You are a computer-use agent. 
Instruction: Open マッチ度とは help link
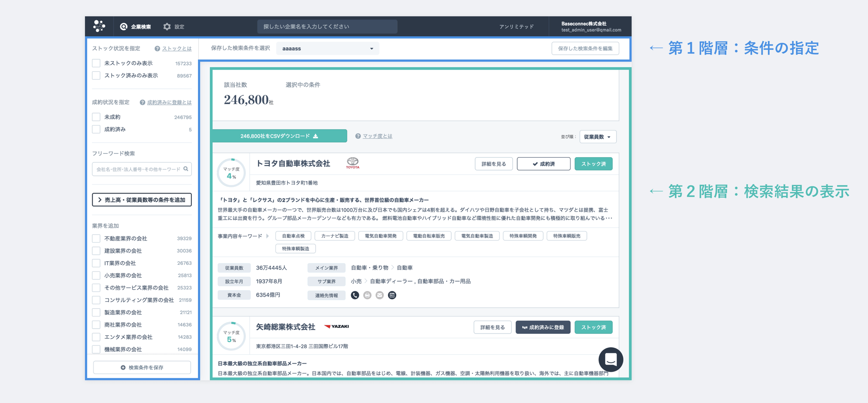377,136
